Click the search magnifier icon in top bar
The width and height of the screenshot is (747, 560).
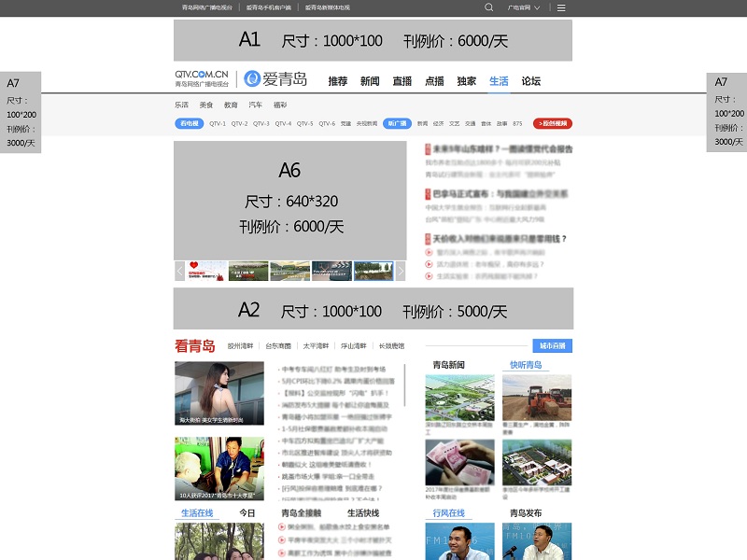[x=489, y=7]
